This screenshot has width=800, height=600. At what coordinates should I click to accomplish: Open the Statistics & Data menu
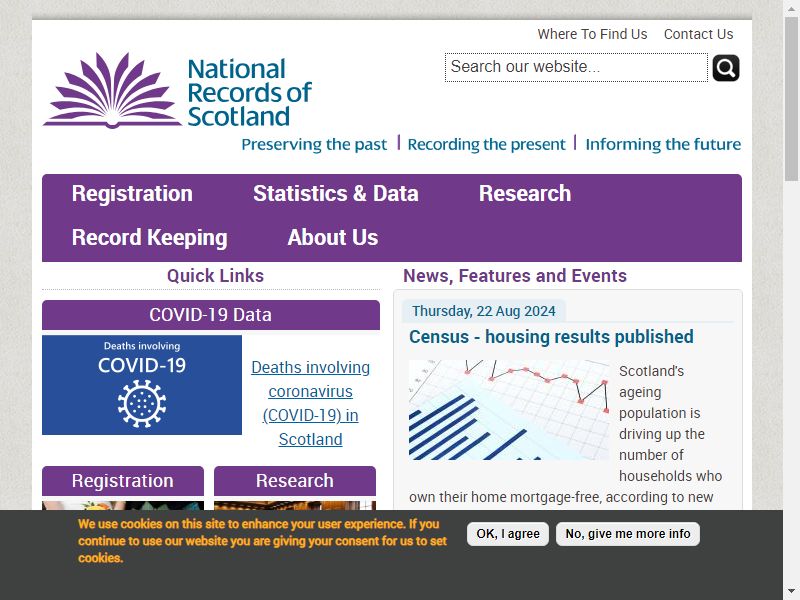[336, 194]
